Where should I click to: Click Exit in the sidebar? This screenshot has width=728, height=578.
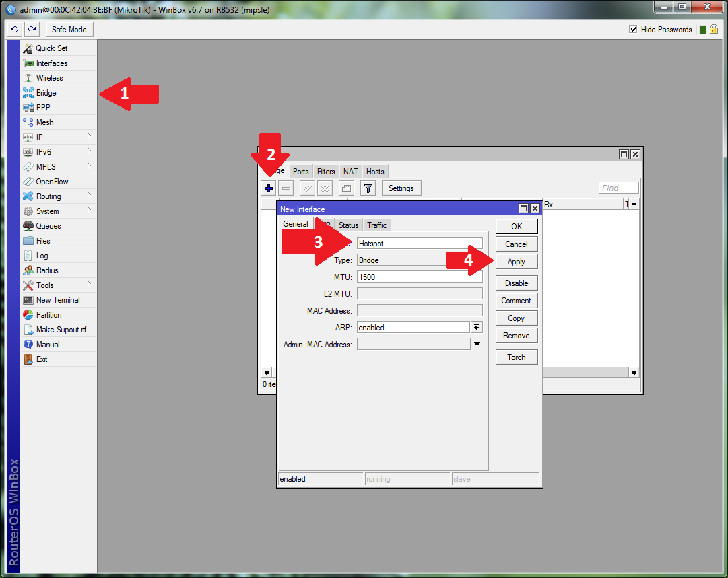(x=59, y=359)
